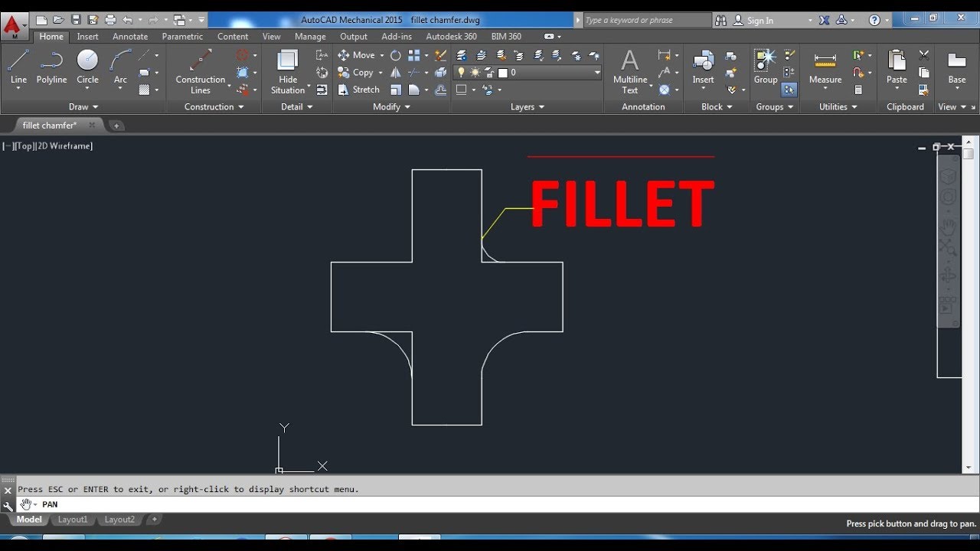Expand the Draw panel
Viewport: 980px width, 551px height.
(83, 107)
